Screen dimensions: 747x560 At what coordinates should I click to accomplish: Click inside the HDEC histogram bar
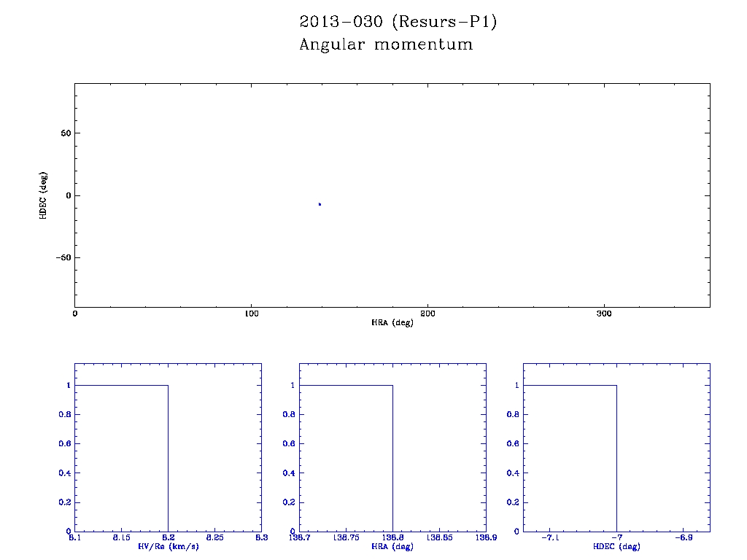click(570, 458)
